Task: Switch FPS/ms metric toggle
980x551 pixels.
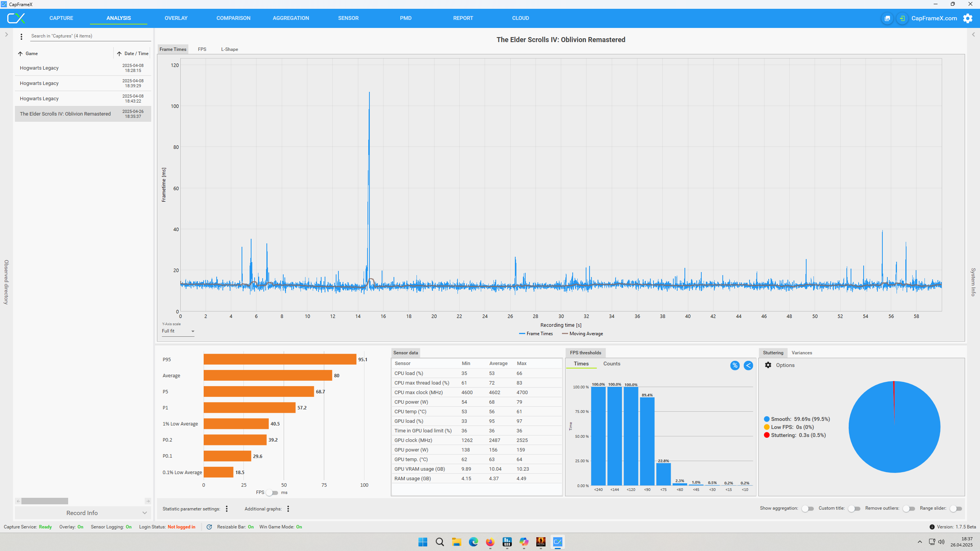Action: [272, 492]
